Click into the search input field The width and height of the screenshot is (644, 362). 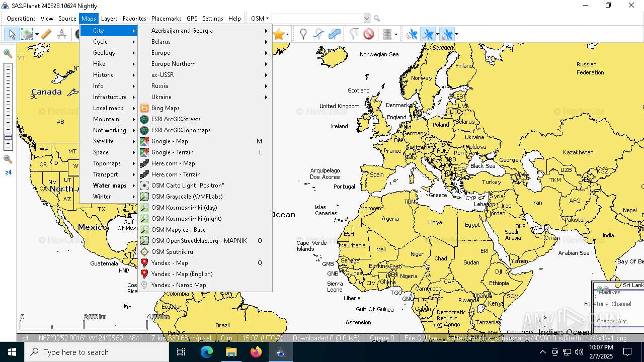click(317, 18)
